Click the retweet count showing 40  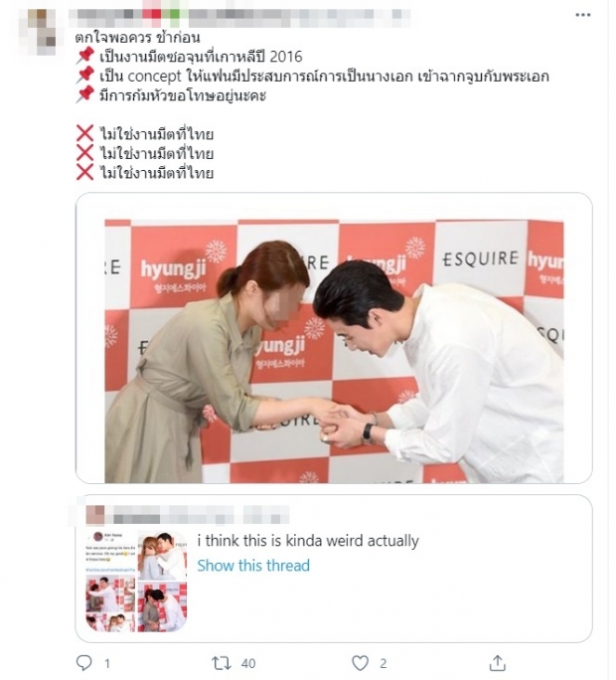pos(248,663)
